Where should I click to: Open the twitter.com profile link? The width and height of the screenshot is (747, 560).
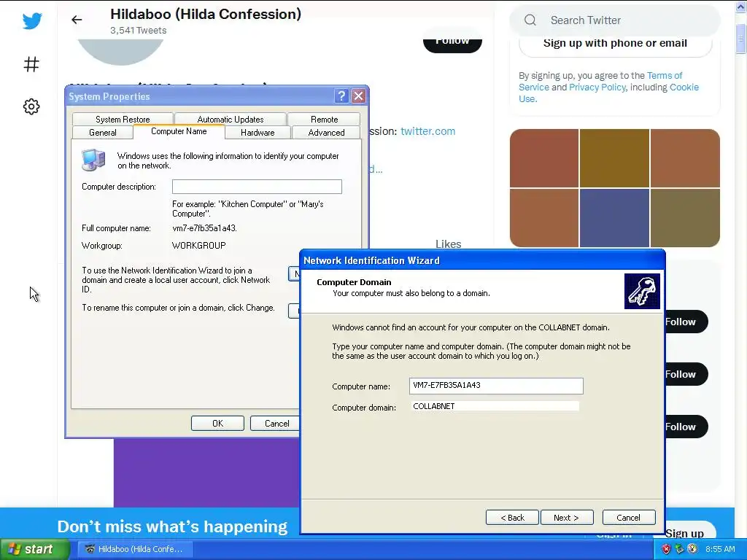pos(427,131)
